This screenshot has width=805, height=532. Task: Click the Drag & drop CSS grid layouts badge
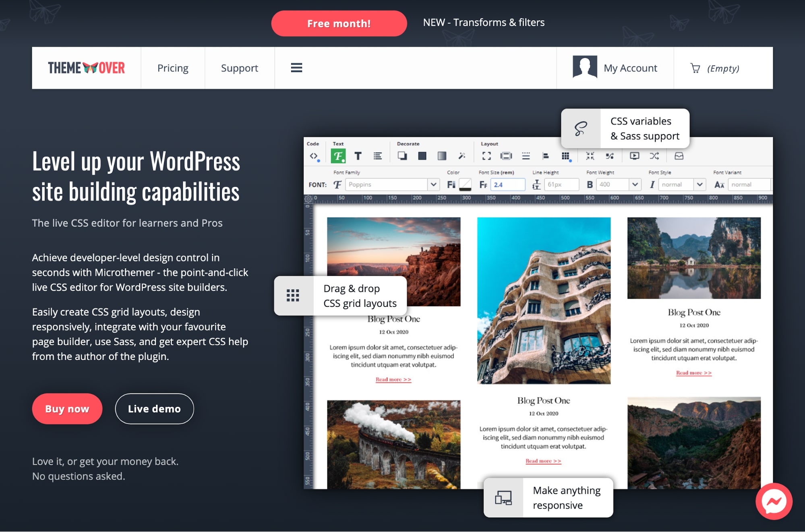[340, 296]
